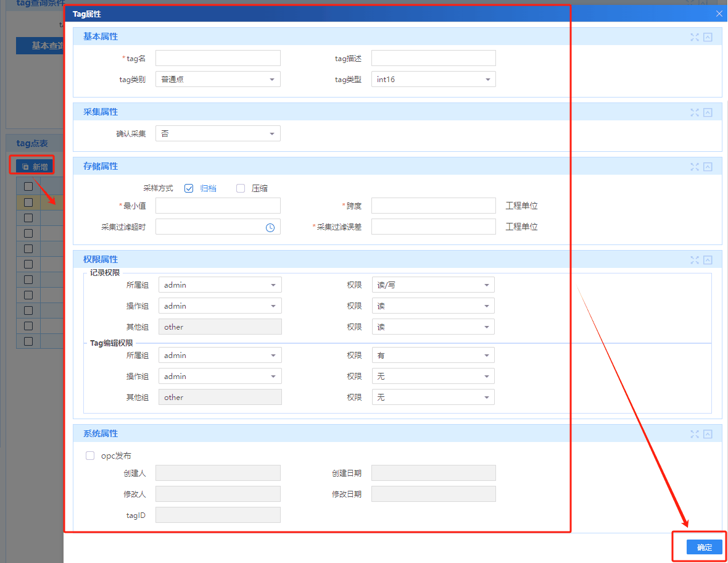Click the disabled 修改人 field
Screen dimensions: 728x563
tap(218, 494)
